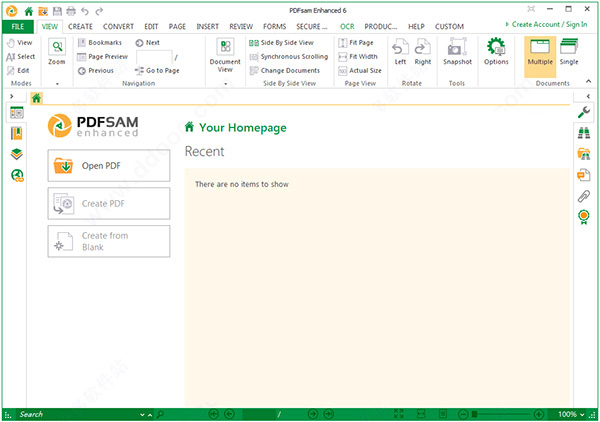Open the advanced folder search panel

click(x=584, y=154)
